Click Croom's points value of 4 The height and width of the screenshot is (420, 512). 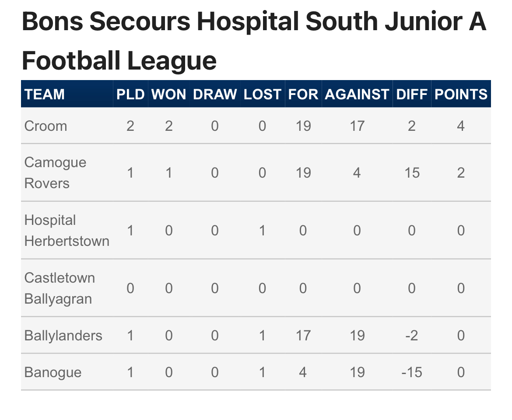(x=461, y=126)
